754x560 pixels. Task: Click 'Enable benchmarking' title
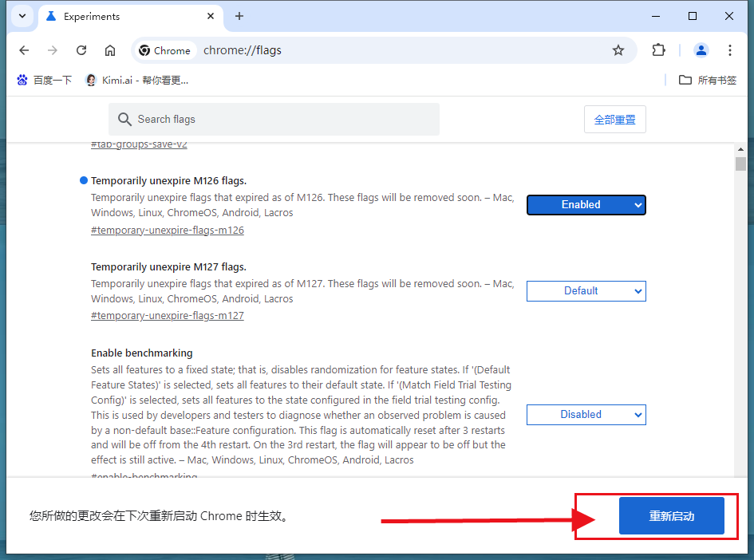(142, 353)
